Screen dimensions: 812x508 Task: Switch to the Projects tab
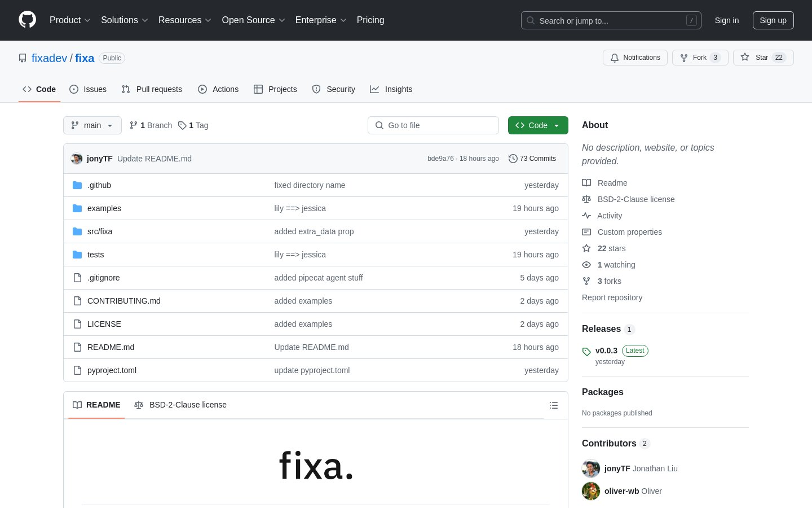[275, 89]
